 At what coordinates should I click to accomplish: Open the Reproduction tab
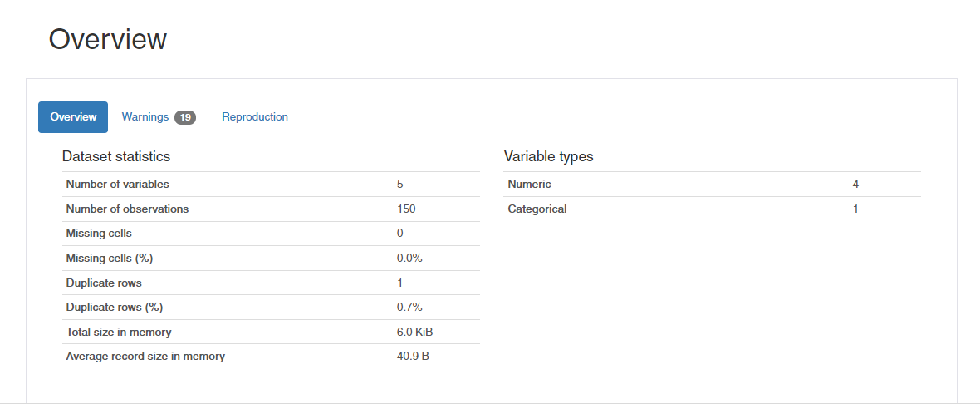click(x=254, y=117)
